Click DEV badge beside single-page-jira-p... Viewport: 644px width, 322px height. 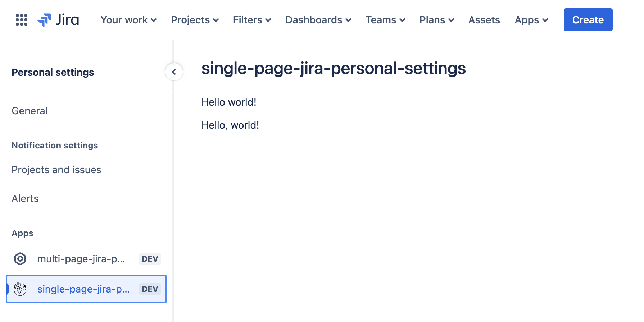click(x=150, y=289)
